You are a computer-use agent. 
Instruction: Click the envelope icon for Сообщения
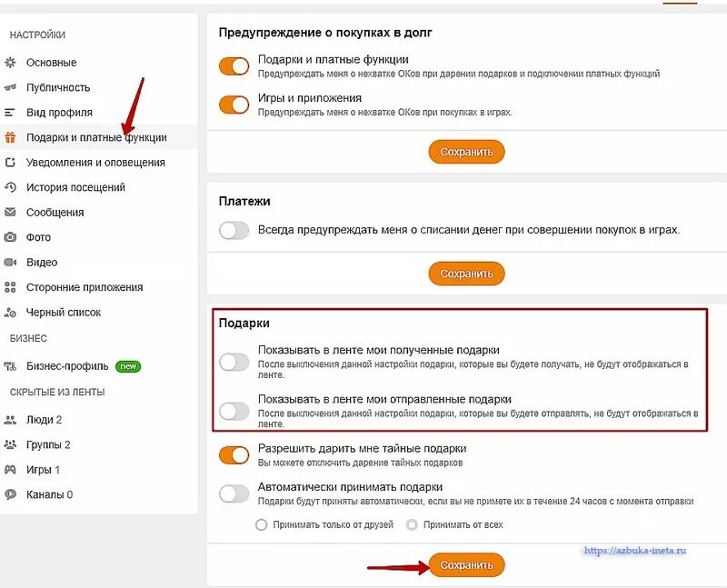[11, 213]
